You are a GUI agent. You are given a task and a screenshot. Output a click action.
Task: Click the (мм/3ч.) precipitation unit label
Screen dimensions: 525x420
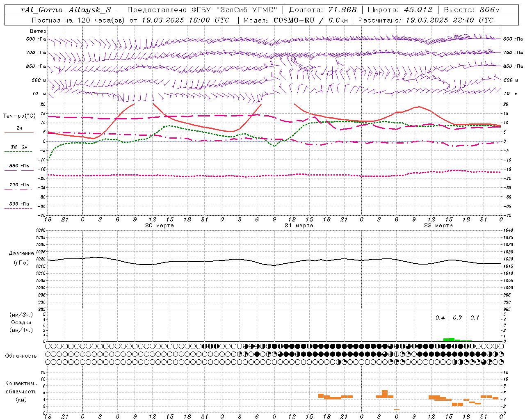[x=21, y=314]
